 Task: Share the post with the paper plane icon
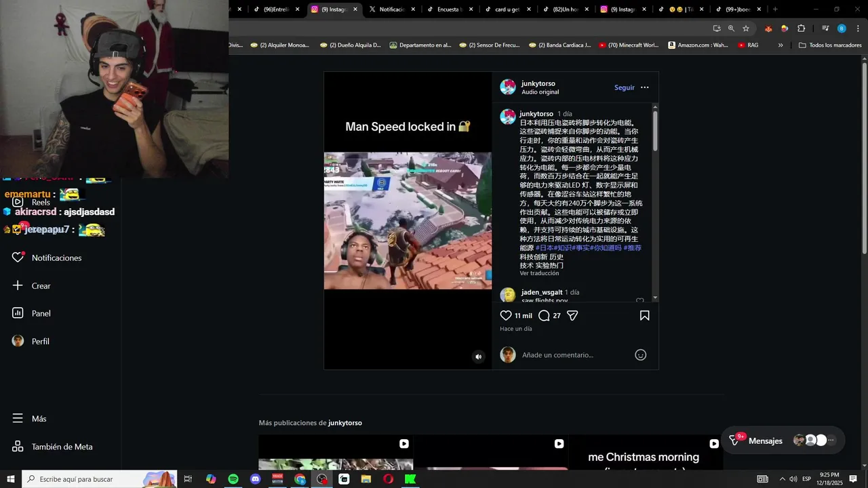coord(572,316)
